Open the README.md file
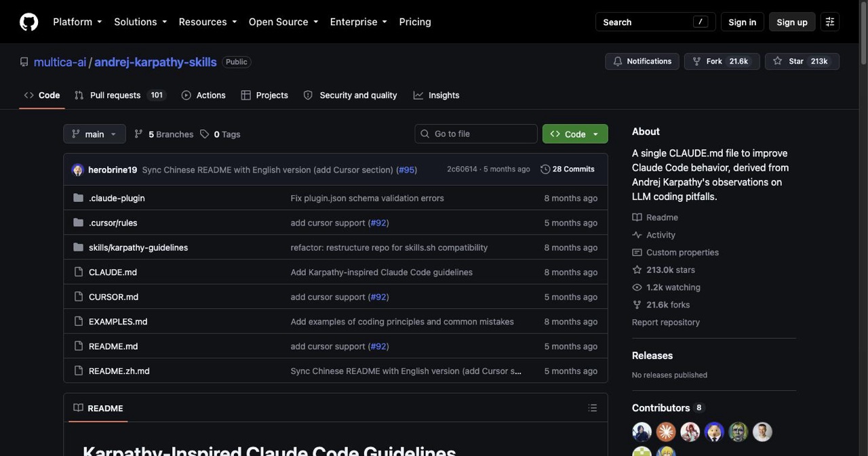Image resolution: width=868 pixels, height=456 pixels. (113, 346)
